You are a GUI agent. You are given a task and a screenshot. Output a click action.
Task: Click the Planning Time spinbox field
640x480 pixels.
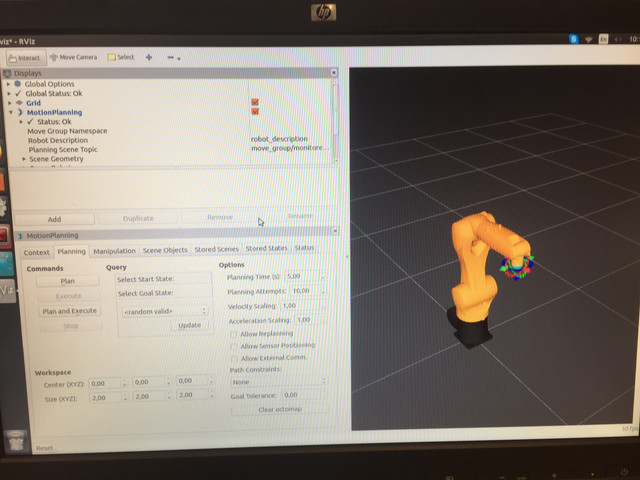pos(304,276)
